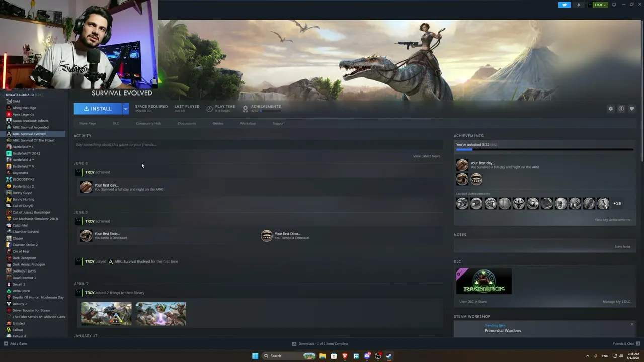Open Primordial Wardens workshop item

(503, 331)
